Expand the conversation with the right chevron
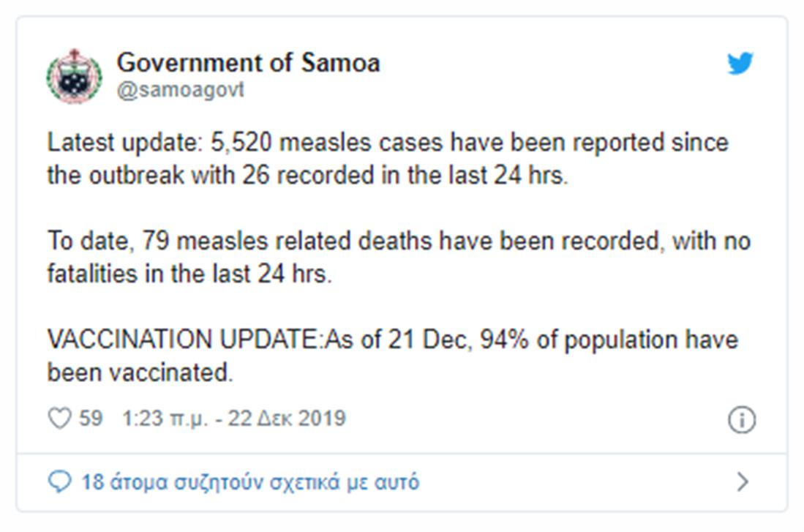Image resolution: width=804 pixels, height=532 pixels. pyautogui.click(x=743, y=482)
